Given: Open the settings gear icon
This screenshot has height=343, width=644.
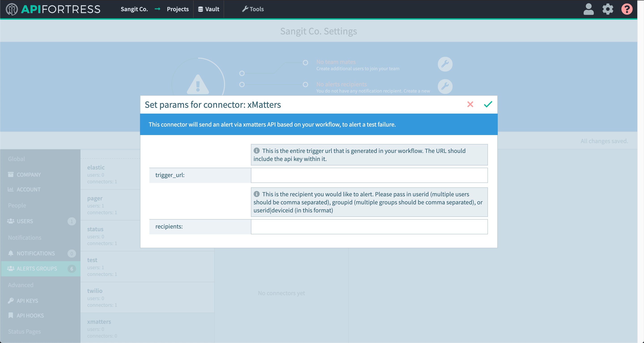Looking at the screenshot, I should 608,9.
